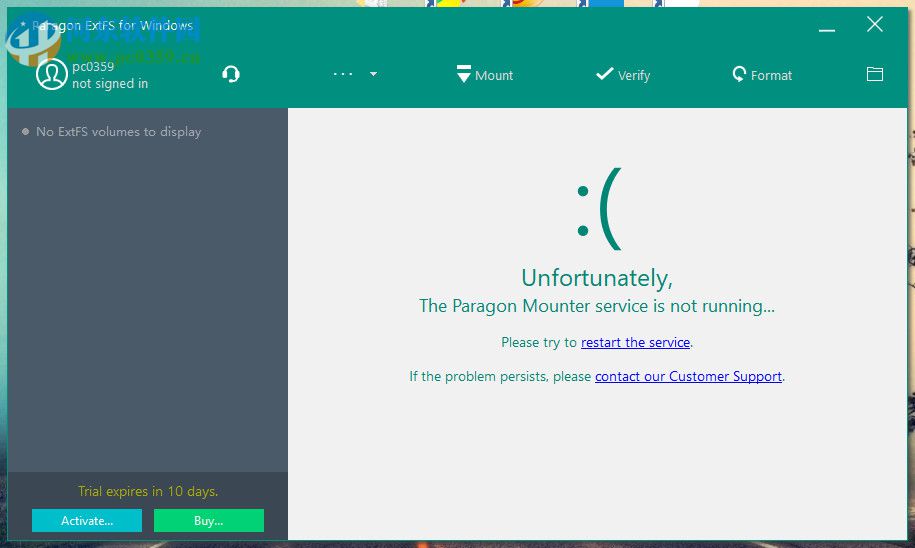This screenshot has height=548, width=915.
Task: Click the 'not signed in' account text
Action: tap(110, 83)
